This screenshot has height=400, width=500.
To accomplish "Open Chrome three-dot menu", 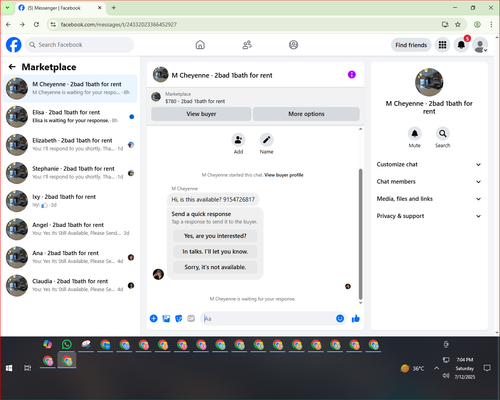I will click(x=491, y=24).
